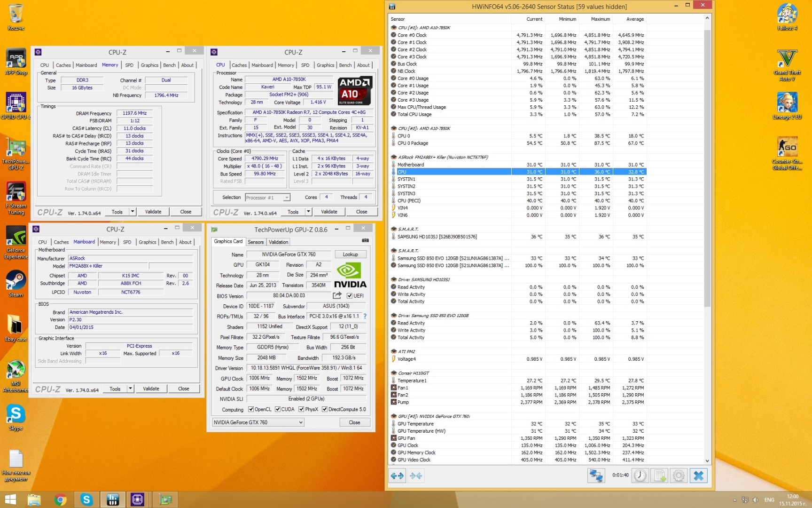Click the Close button in GPU-Z
This screenshot has height=508, width=812.
(x=355, y=422)
